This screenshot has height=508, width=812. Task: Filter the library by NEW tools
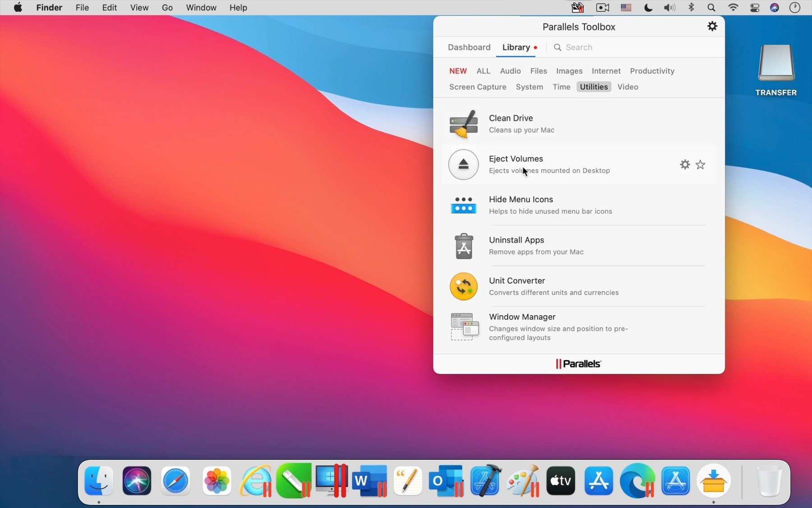click(458, 71)
